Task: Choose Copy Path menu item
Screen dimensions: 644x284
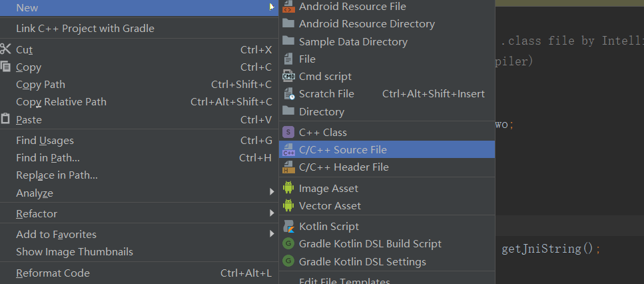Action: pos(139,84)
